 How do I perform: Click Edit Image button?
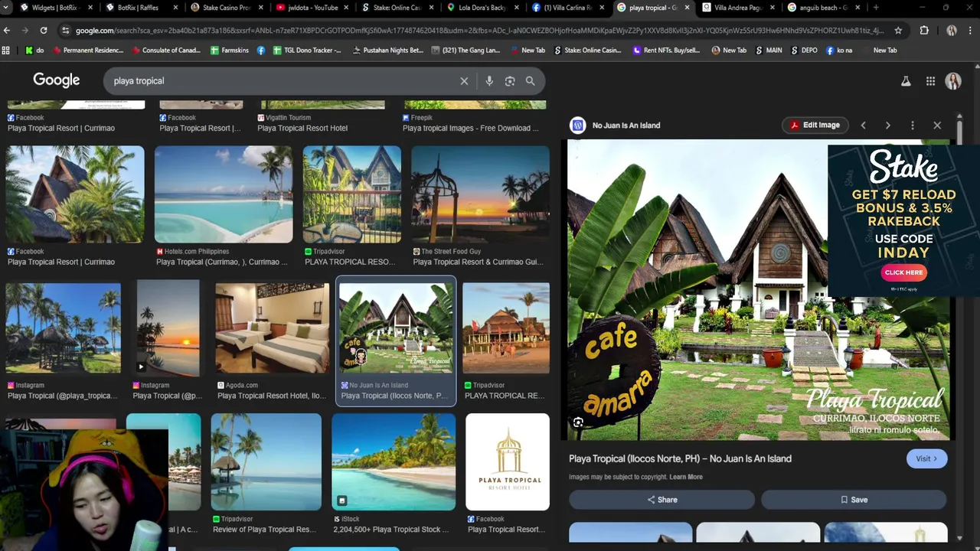(x=815, y=126)
